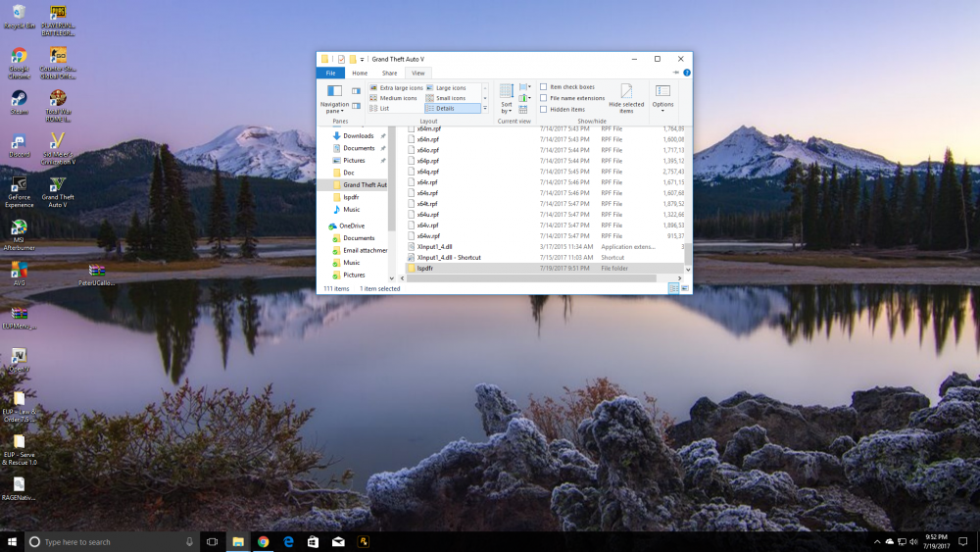Click the MSI Afterburner desktop icon
The image size is (980, 552).
tap(19, 226)
